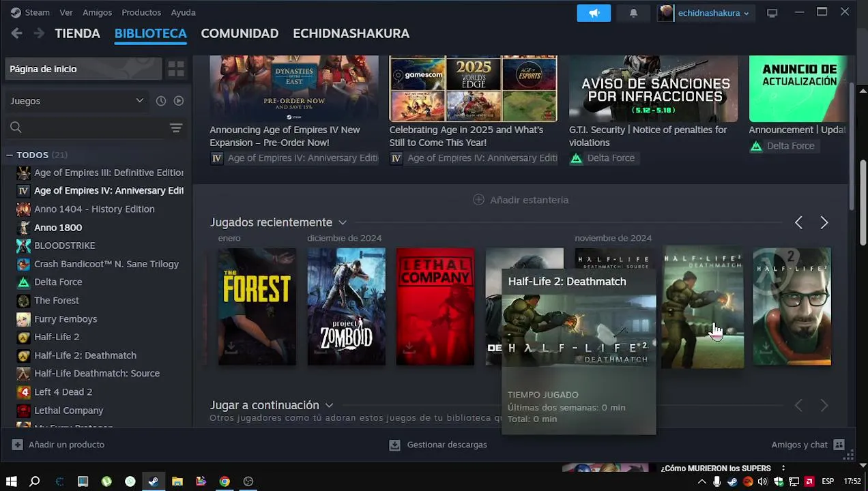The image size is (868, 491).
Task: Open Project Zomboid game cover
Action: (346, 307)
